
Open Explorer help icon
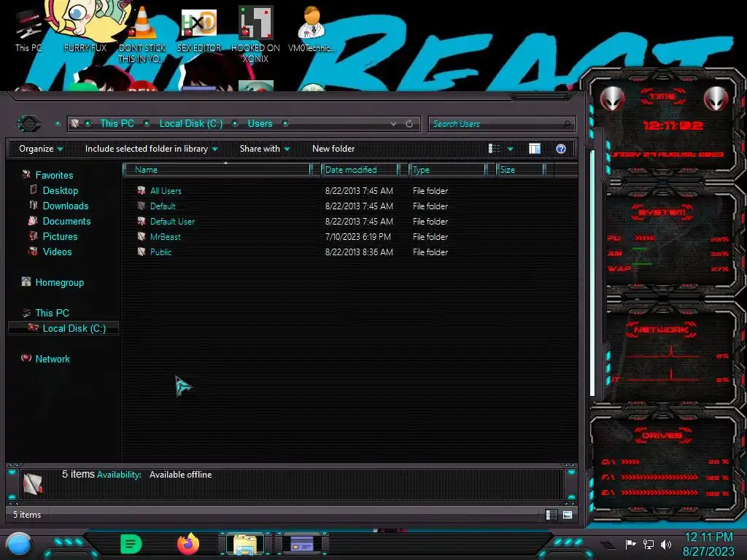pyautogui.click(x=561, y=149)
